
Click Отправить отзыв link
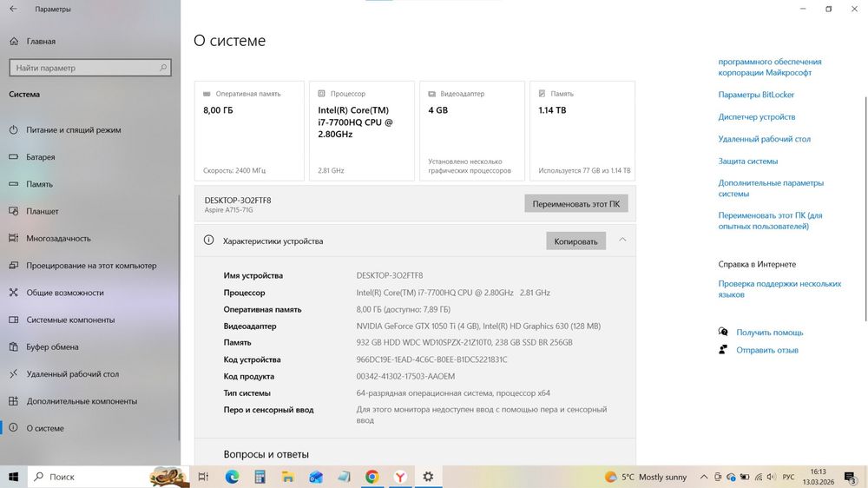coord(767,350)
